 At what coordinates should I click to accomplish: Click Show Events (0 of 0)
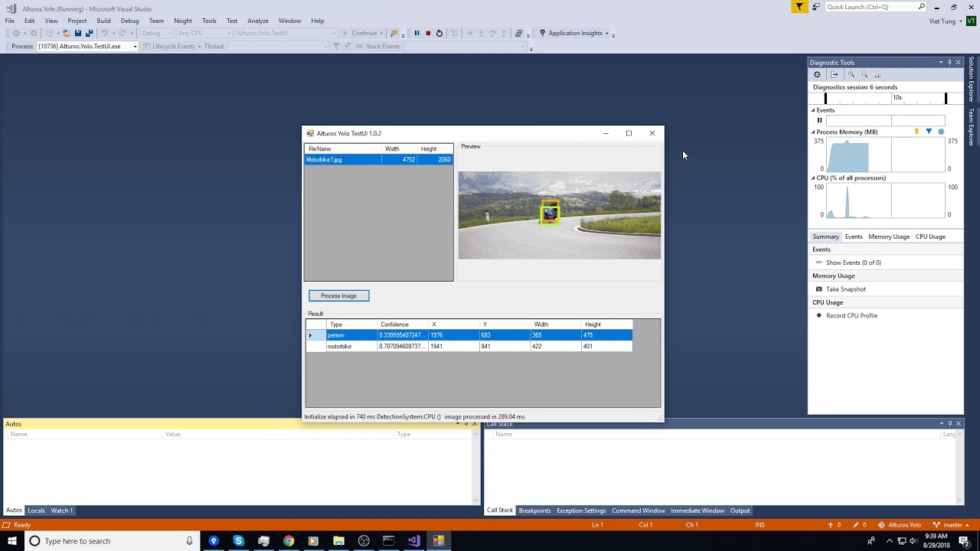[853, 262]
